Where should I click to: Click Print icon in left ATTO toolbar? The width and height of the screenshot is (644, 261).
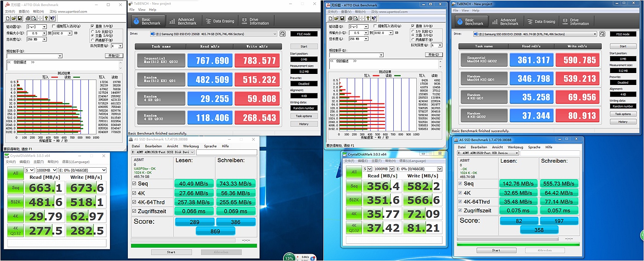click(x=28, y=18)
